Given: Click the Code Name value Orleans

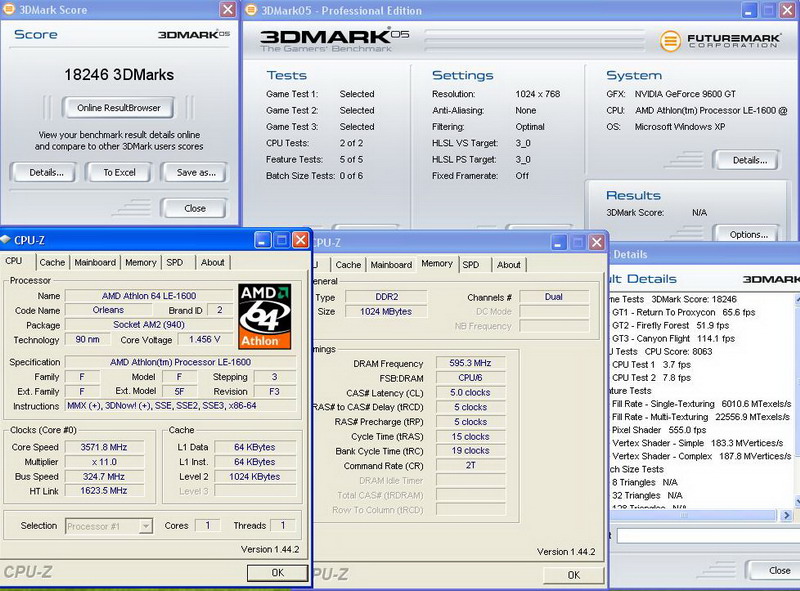Looking at the screenshot, I should coord(108,310).
